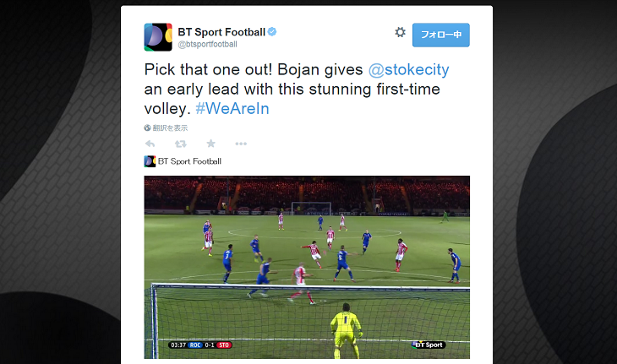Viewport: 617px width, 364px height.
Task: Retweet using the retweet arrows icon
Action: coord(181,144)
